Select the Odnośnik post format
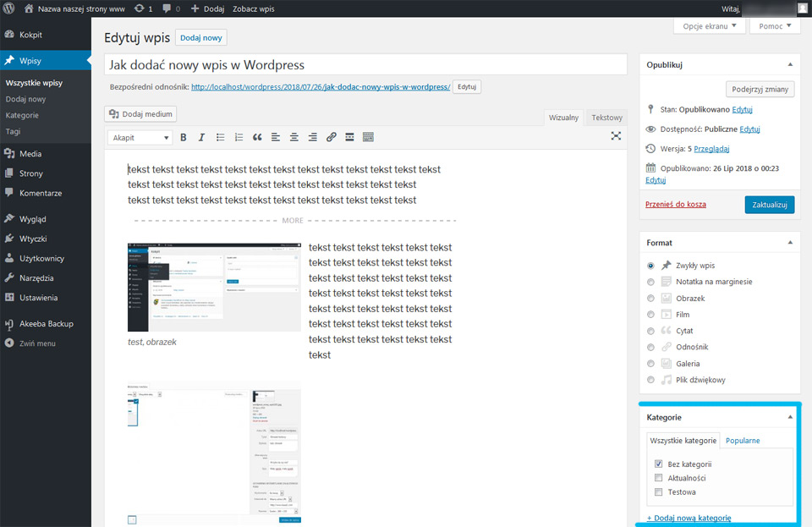The image size is (812, 527). 651,348
